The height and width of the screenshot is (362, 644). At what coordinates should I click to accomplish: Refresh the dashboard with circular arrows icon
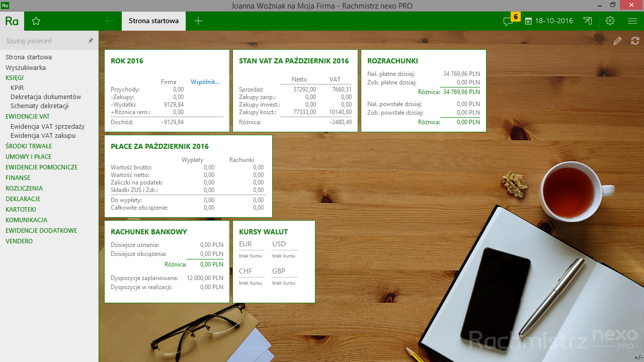635,41
